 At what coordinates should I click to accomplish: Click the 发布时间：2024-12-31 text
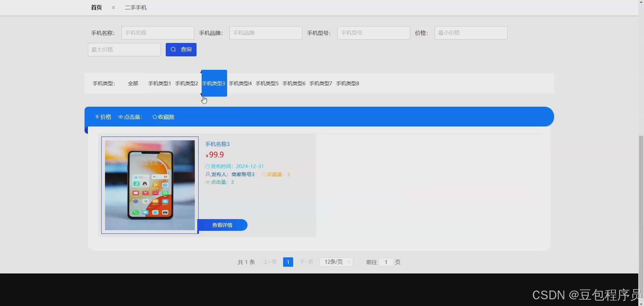(234, 166)
